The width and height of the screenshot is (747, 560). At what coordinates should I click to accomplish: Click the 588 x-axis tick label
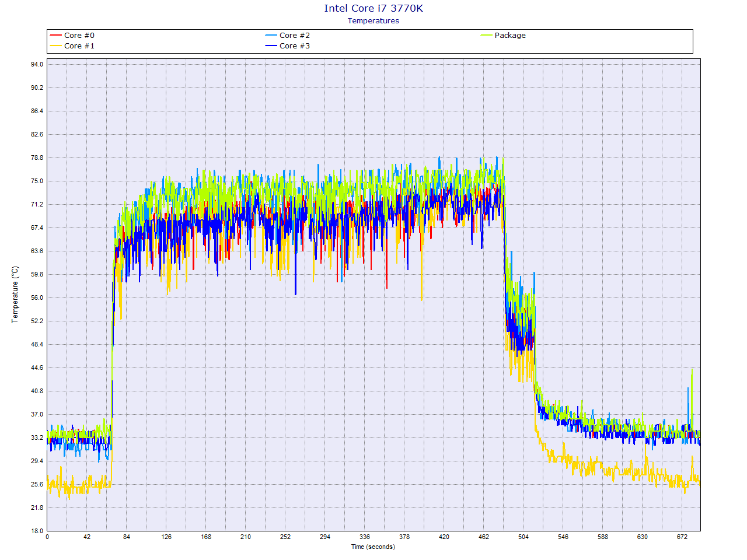tap(603, 537)
